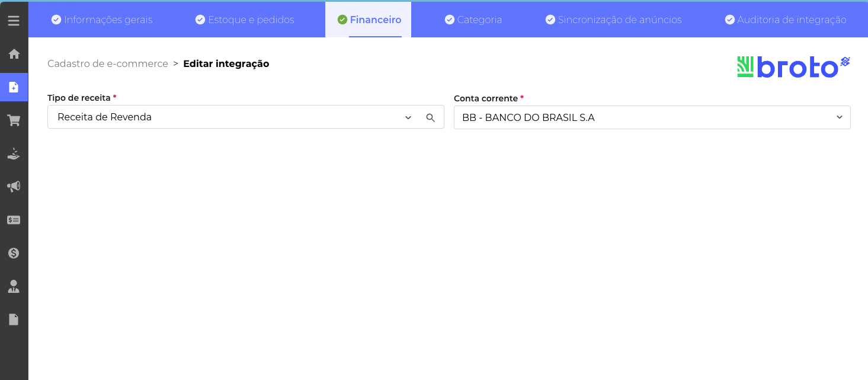Expand the Conta corrente dropdown
Image resolution: width=868 pixels, height=380 pixels.
click(x=839, y=117)
